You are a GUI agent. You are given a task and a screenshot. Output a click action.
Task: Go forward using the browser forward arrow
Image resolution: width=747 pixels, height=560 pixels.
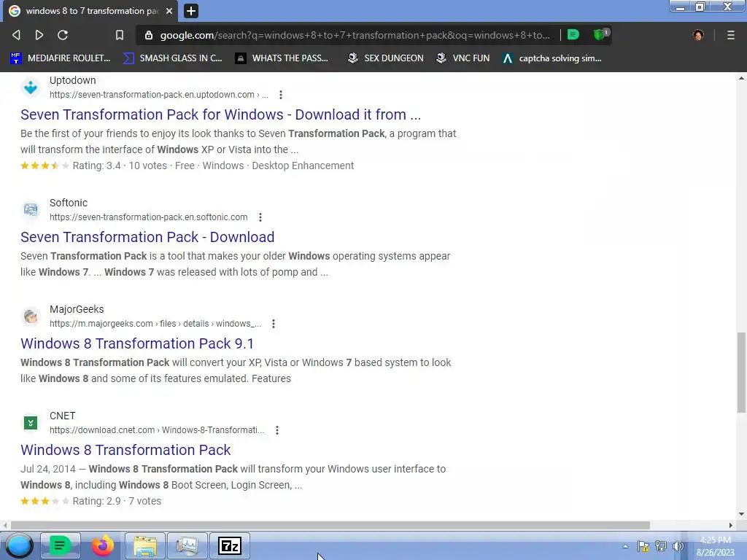click(x=39, y=35)
